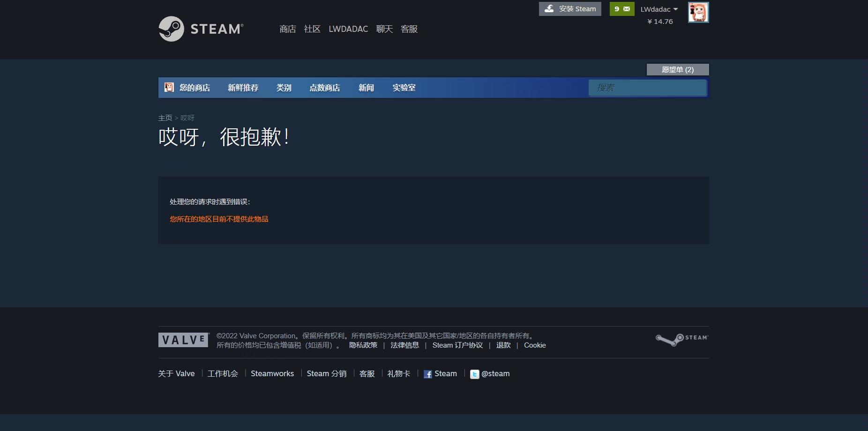Image resolution: width=868 pixels, height=431 pixels.
Task: Click the Valve logo in footer
Action: (x=184, y=340)
